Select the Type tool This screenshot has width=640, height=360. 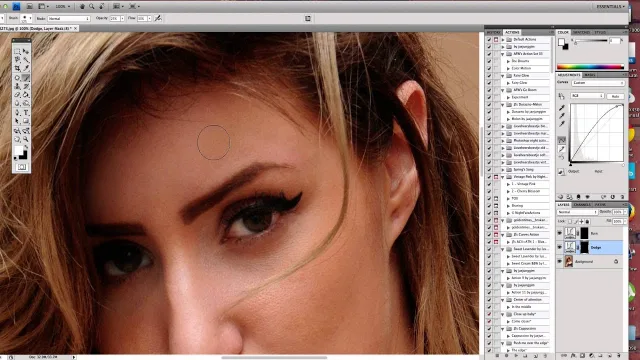point(26,113)
